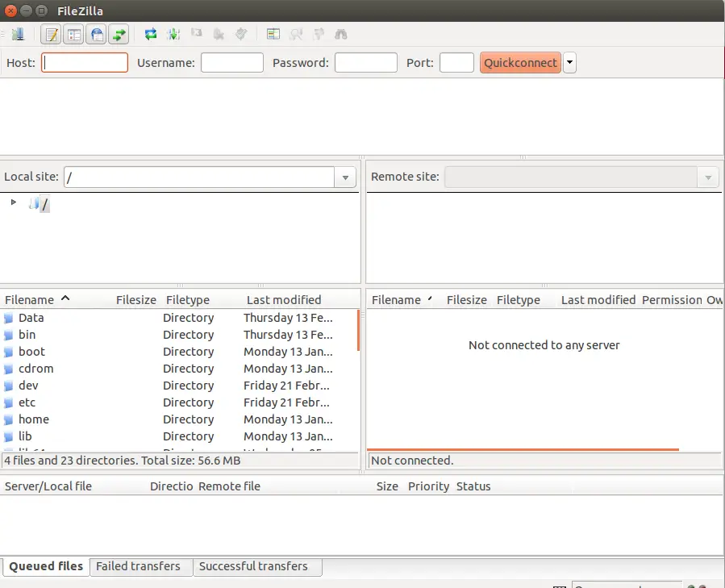Toggle local directory tree display
The image size is (725, 588).
click(74, 34)
